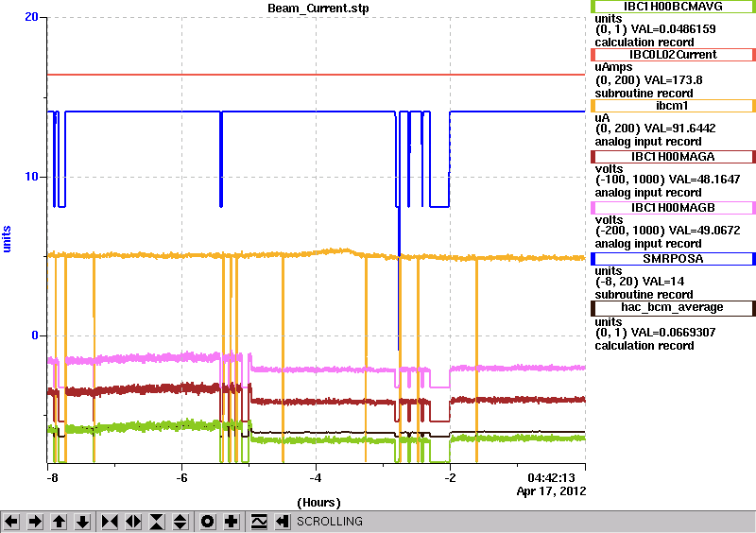Click the 10 tick label on y-axis

tap(31, 177)
